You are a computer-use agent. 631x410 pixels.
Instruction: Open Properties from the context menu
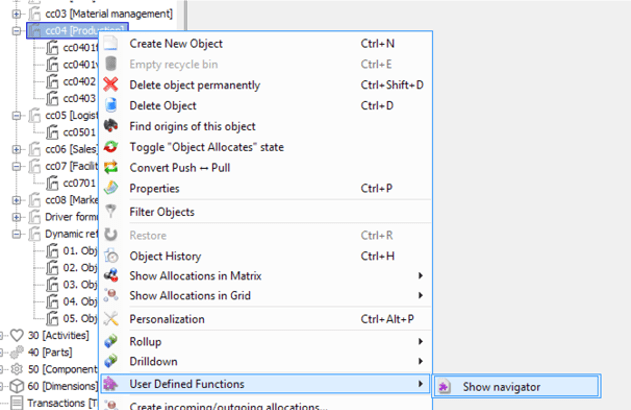266,188
